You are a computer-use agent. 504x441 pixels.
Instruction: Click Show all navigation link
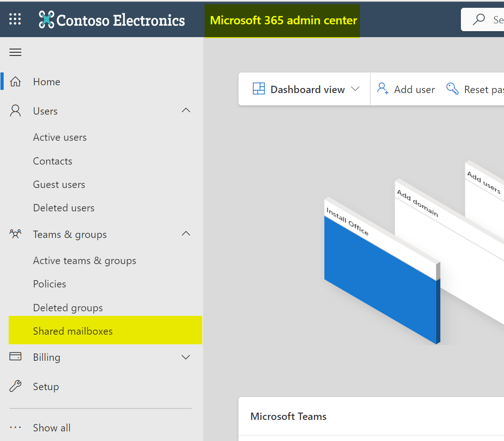(52, 428)
